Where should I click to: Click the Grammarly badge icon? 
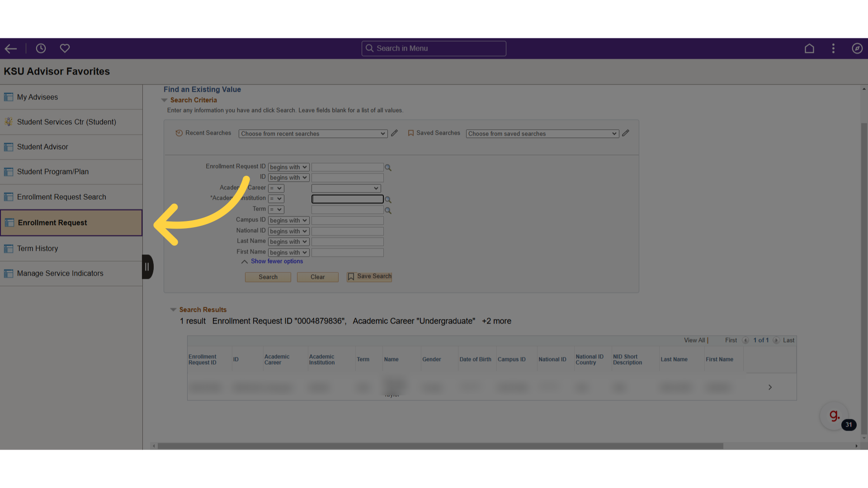pos(834,416)
